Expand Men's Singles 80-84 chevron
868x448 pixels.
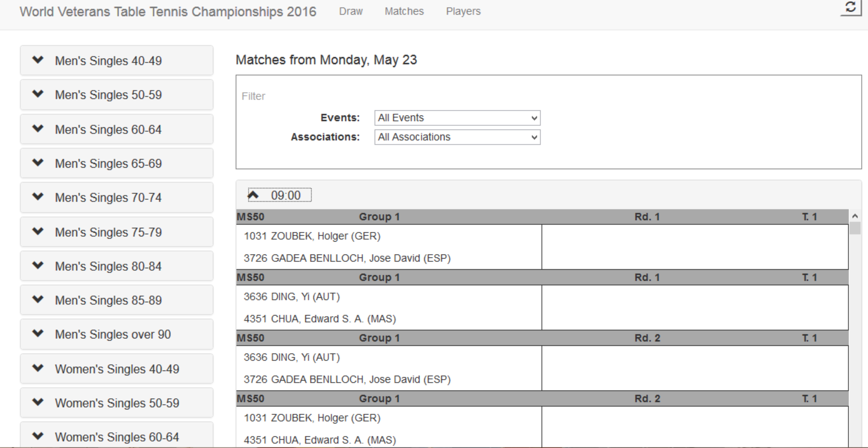[x=38, y=266]
